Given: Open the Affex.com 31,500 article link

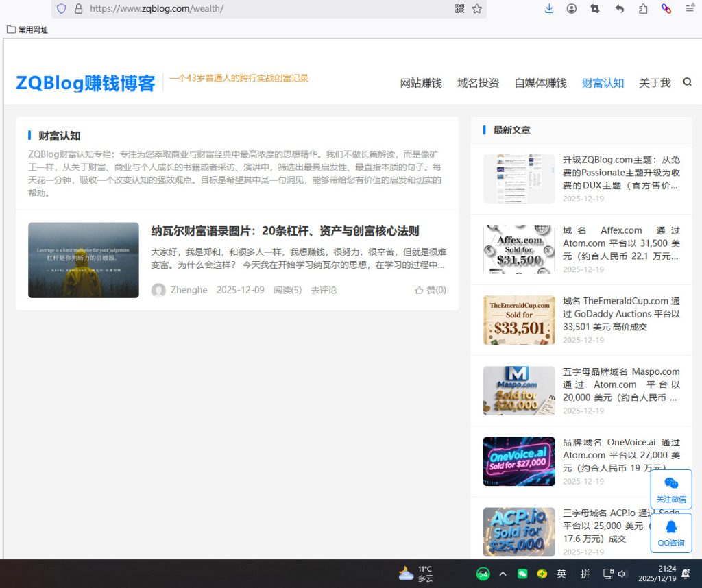Looking at the screenshot, I should pos(621,243).
